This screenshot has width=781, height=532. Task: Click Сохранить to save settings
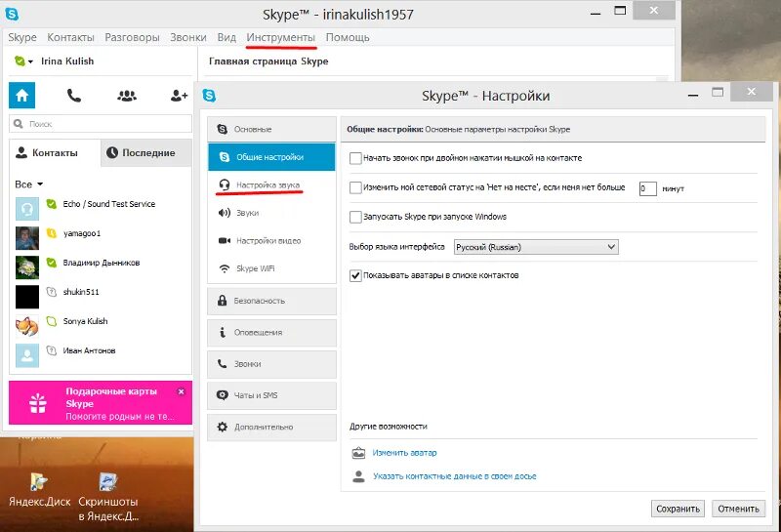point(678,509)
